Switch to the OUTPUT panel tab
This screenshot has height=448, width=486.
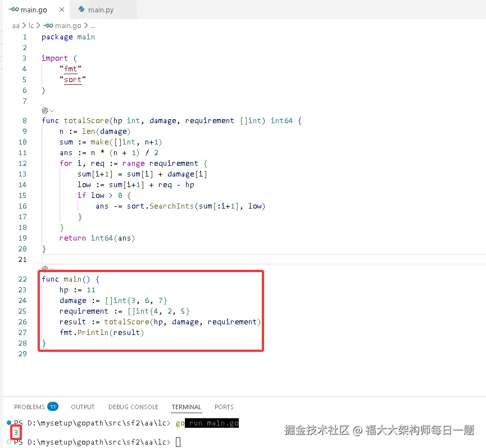(83, 407)
